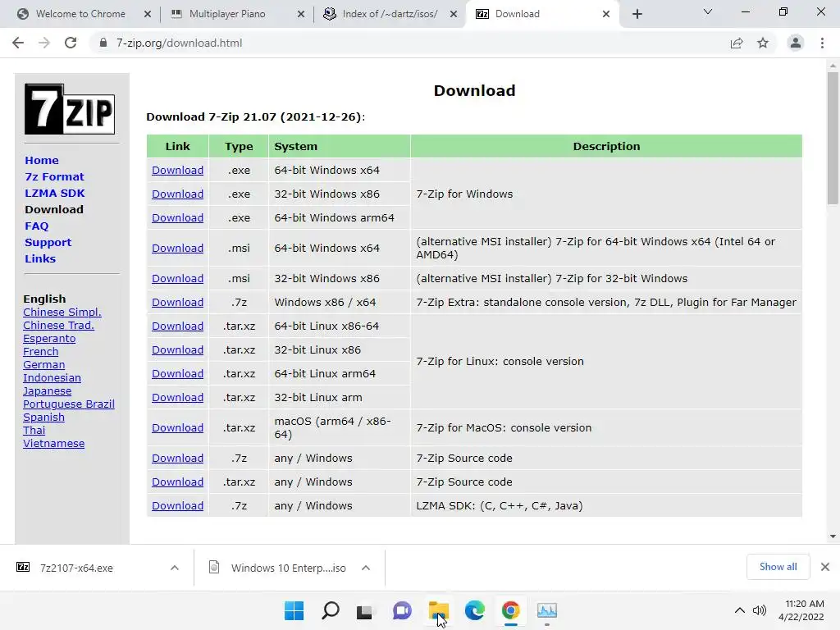
Task: Open 7z Format page
Action: (x=54, y=177)
